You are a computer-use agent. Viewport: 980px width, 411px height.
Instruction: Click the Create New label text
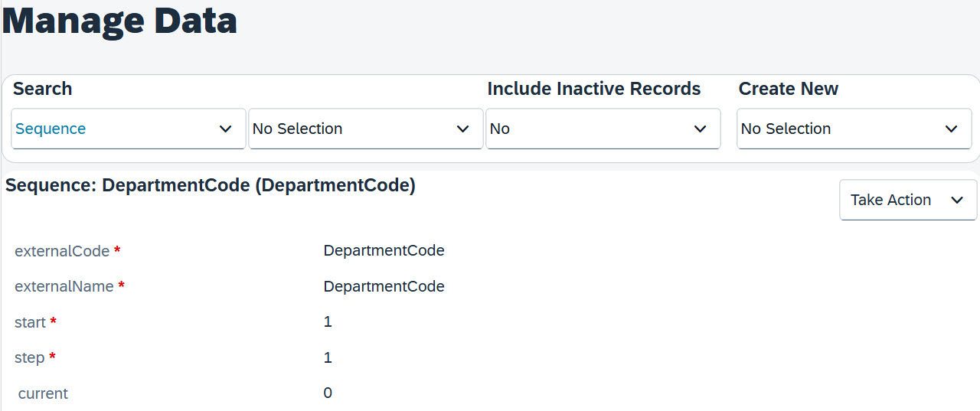[x=789, y=89]
